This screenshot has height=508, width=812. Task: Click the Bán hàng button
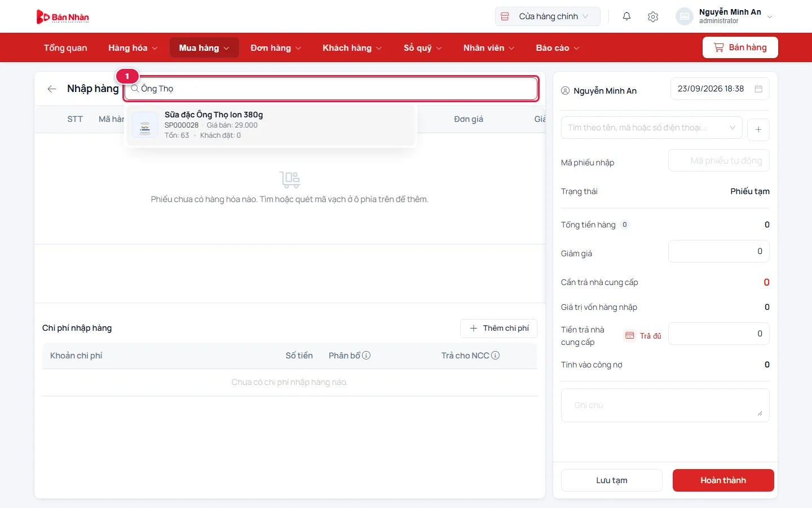740,47
